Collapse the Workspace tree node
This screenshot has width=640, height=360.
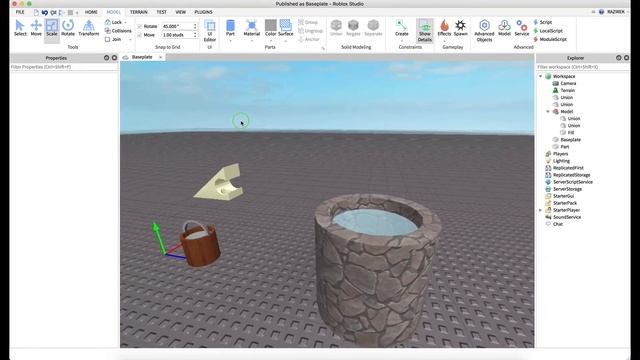click(x=541, y=76)
